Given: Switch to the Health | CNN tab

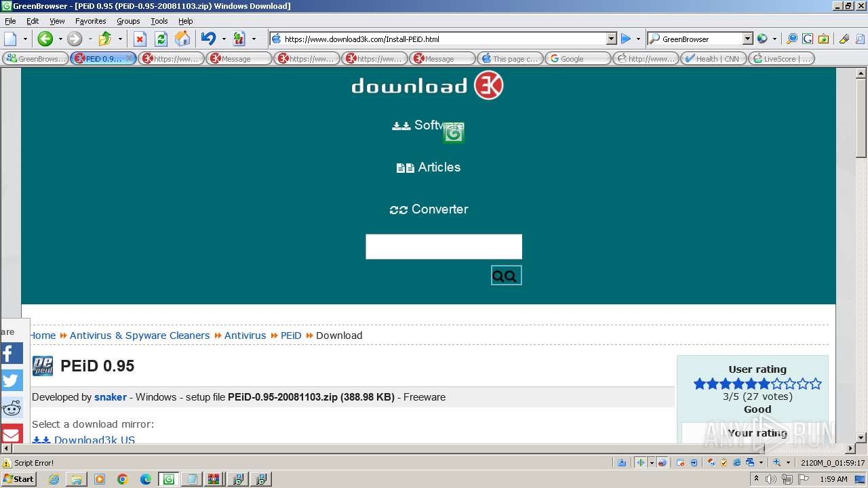Looking at the screenshot, I should click(x=713, y=58).
